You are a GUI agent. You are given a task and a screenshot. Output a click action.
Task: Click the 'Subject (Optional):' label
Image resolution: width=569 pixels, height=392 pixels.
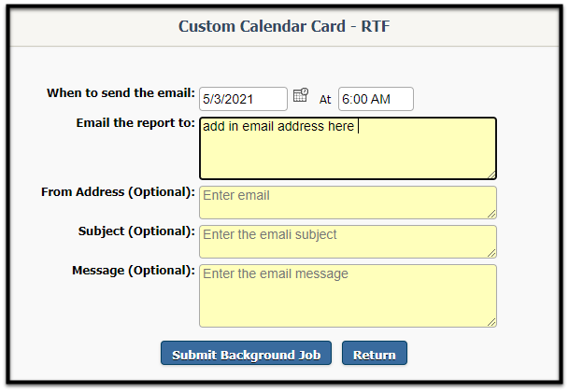[x=136, y=231]
